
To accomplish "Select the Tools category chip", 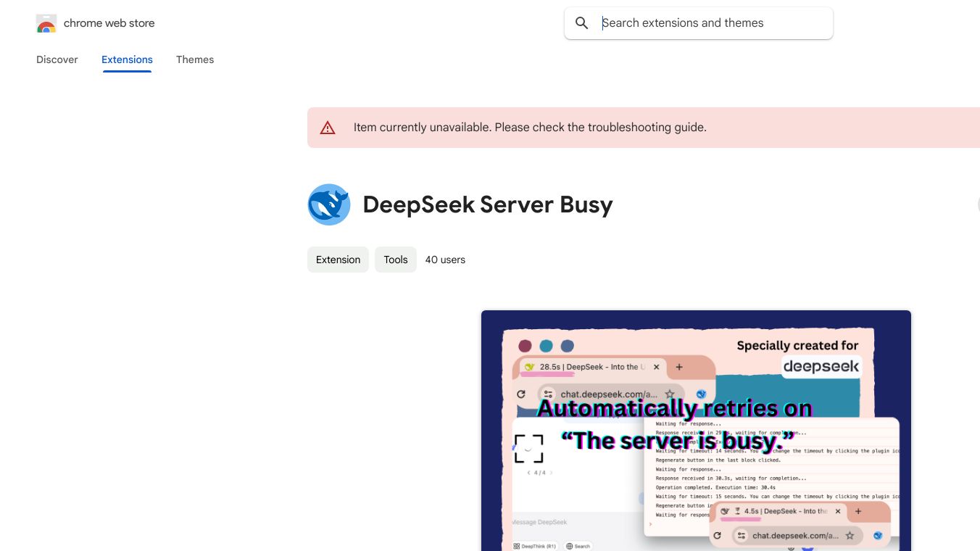I will (396, 260).
